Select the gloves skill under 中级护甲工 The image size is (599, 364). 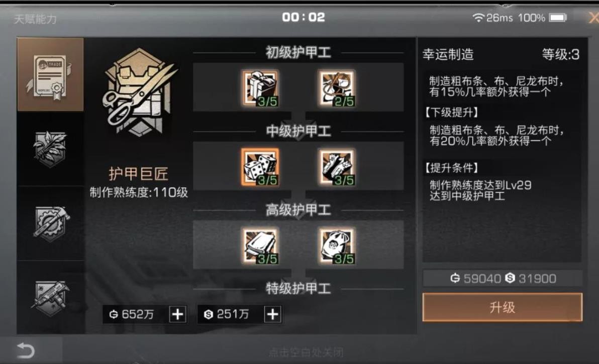click(x=337, y=167)
